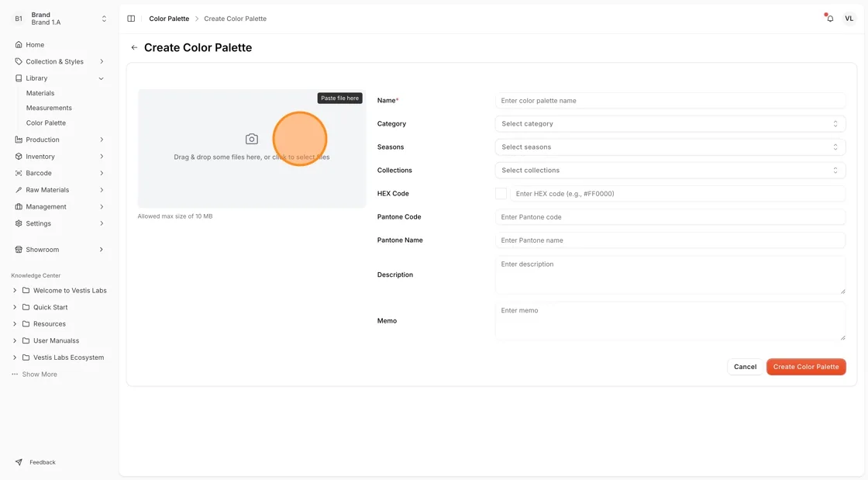The image size is (868, 480).
Task: Open the Select seasons dropdown
Action: point(670,147)
